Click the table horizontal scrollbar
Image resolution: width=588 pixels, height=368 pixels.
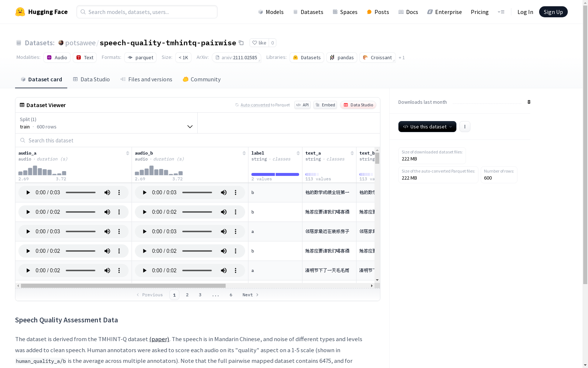(123, 286)
